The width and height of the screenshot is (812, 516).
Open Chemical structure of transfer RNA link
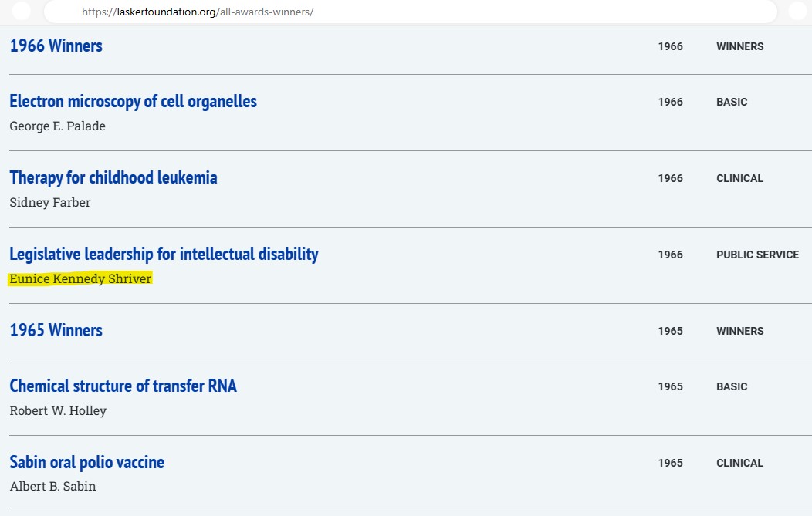click(123, 386)
